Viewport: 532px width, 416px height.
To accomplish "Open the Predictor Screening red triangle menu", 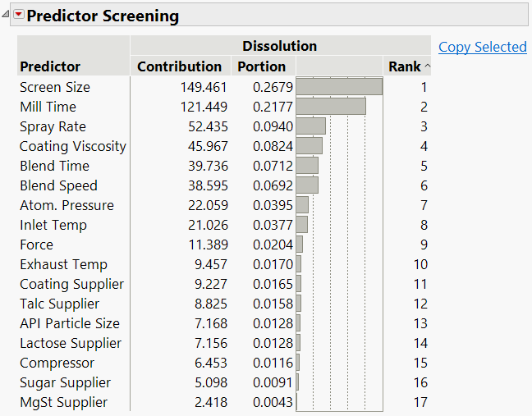I will [x=19, y=16].
